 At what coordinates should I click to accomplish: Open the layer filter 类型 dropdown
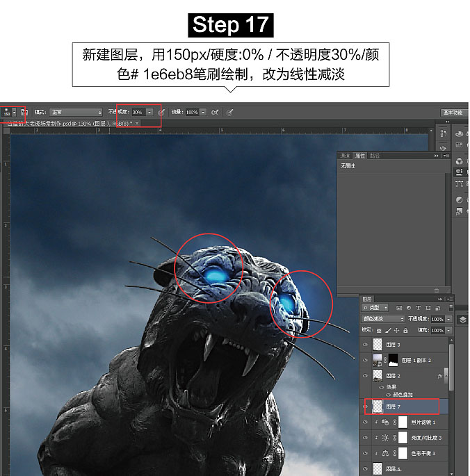375,308
